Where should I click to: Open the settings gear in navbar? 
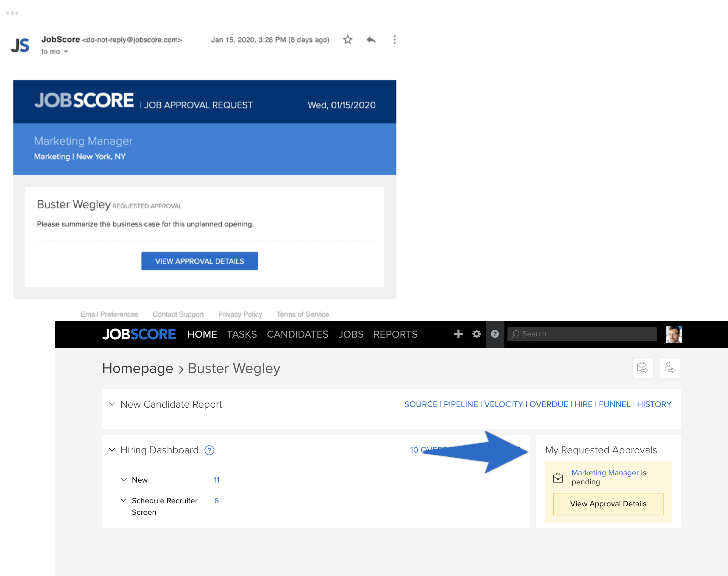(x=476, y=334)
